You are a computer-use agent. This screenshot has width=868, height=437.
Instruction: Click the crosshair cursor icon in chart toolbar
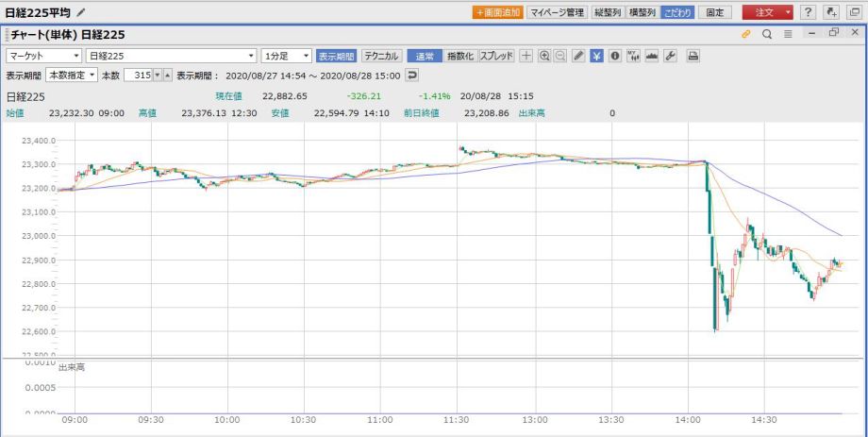pyautogui.click(x=527, y=56)
